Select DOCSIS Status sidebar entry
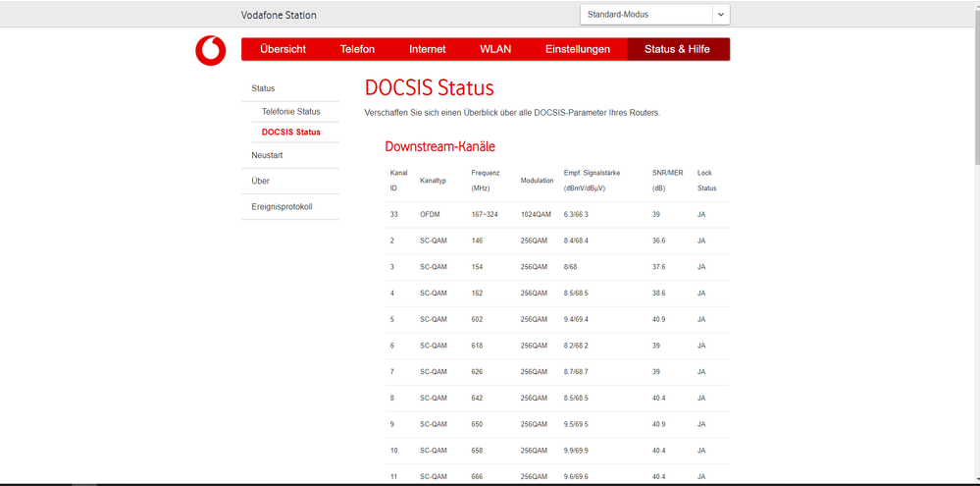The height and width of the screenshot is (486, 980). pyautogui.click(x=291, y=132)
